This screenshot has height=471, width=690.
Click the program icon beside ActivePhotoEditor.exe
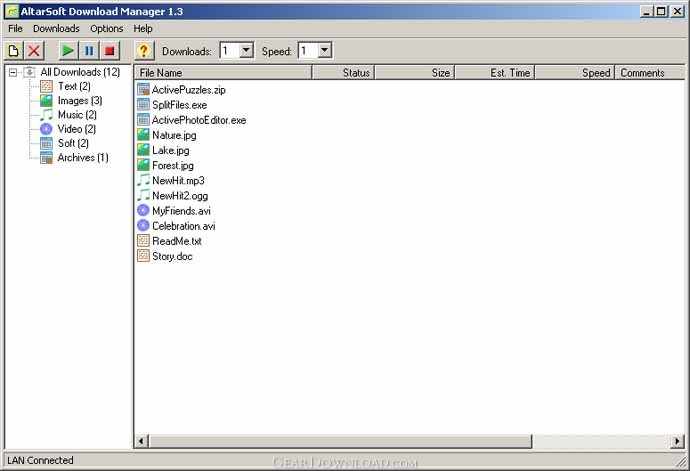(143, 120)
